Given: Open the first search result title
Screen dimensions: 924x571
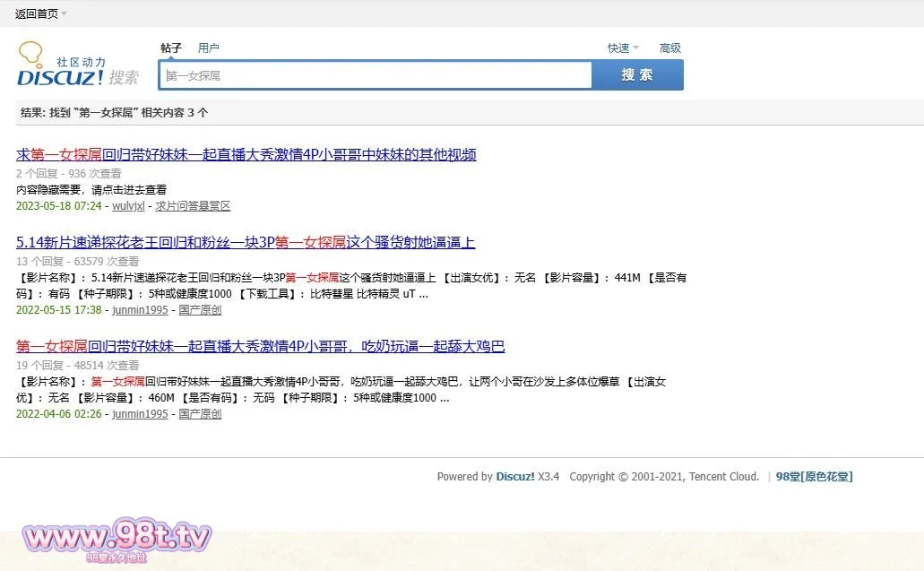Looking at the screenshot, I should (246, 154).
